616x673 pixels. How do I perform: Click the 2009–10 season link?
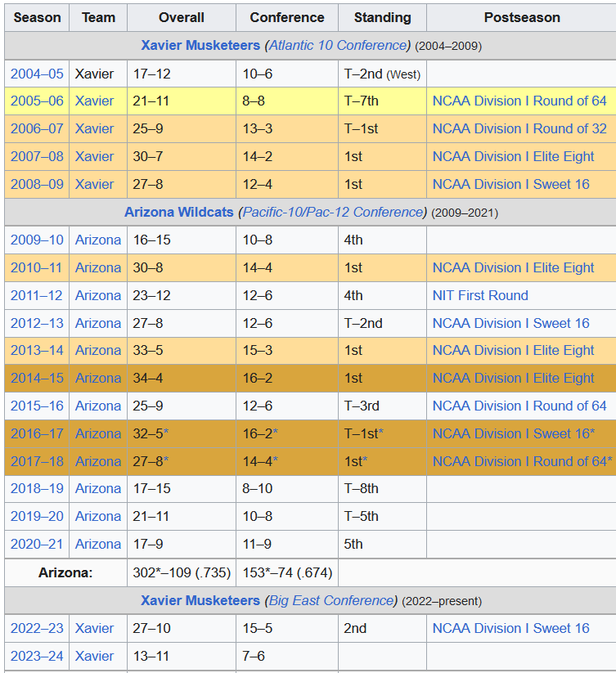pos(37,240)
